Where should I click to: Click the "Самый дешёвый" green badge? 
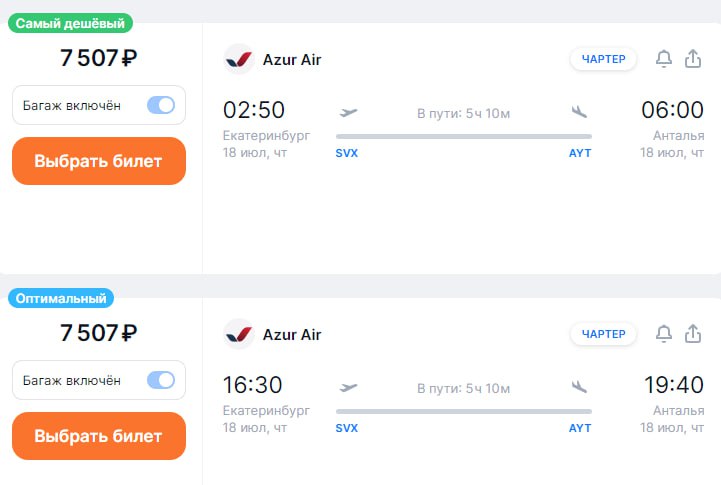click(x=70, y=23)
